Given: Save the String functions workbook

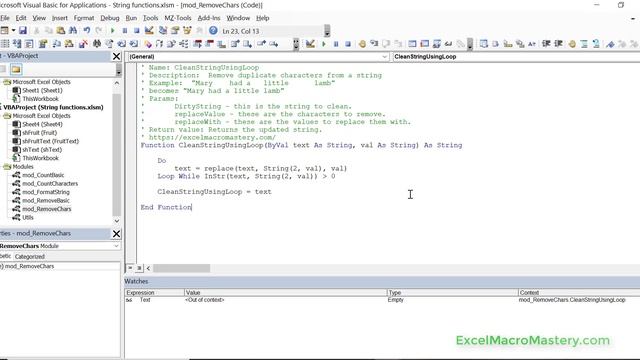Looking at the screenshot, I should [23, 31].
